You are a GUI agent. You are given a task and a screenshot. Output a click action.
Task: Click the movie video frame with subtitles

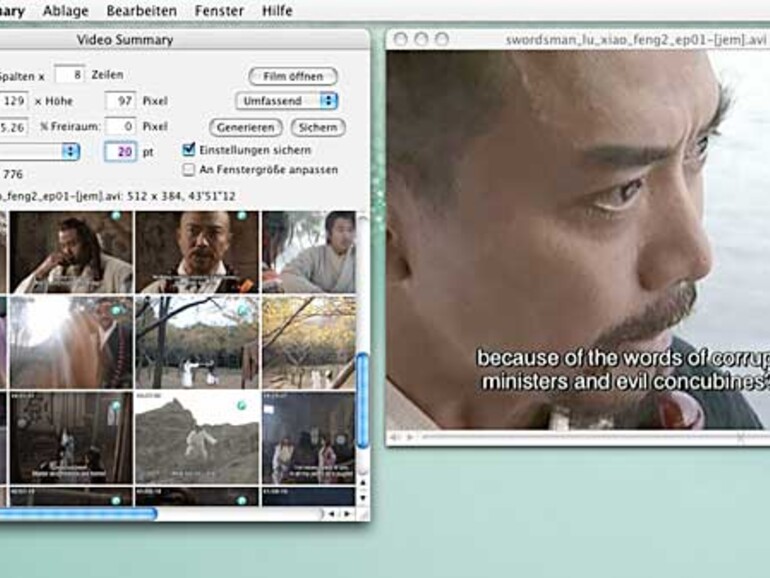(578, 240)
